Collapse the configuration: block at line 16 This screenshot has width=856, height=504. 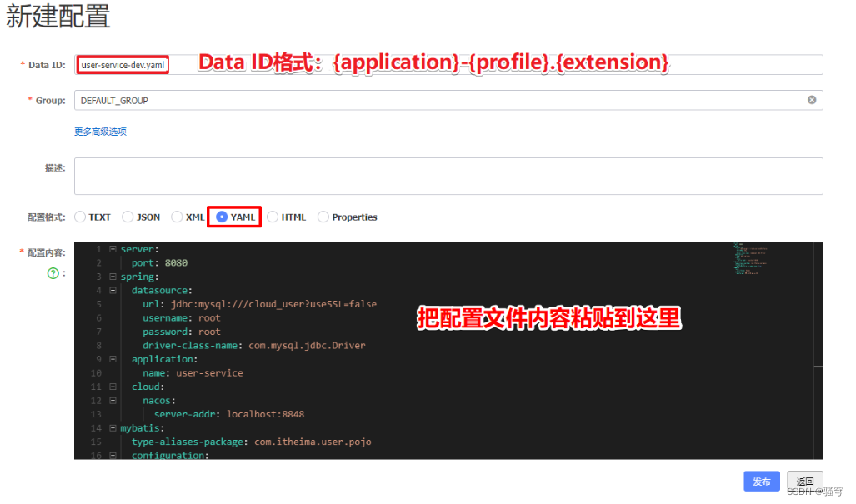(113, 455)
